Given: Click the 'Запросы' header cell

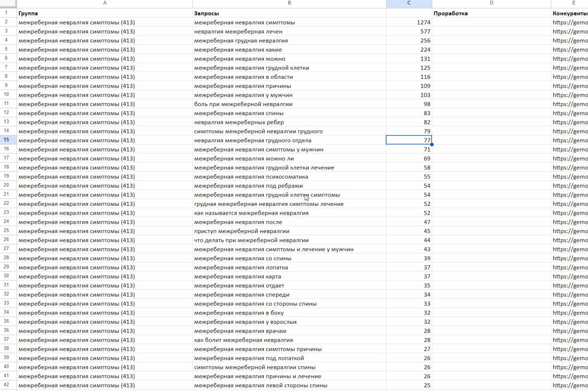Looking at the screenshot, I should [x=289, y=13].
